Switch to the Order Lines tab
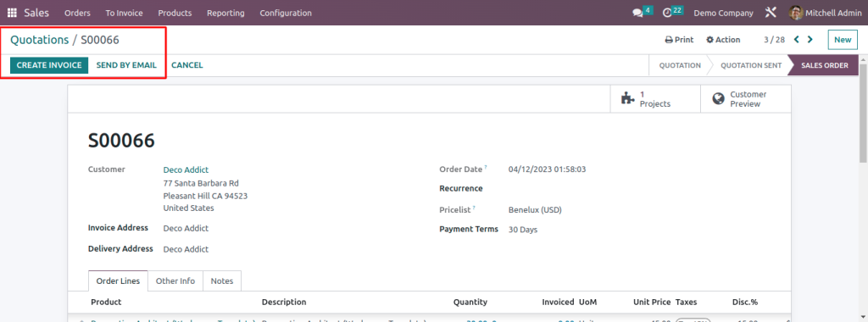The image size is (868, 322). point(118,281)
